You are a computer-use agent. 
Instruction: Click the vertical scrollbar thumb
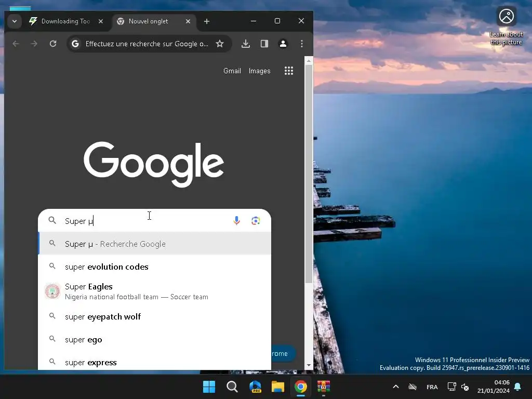pyautogui.click(x=309, y=174)
